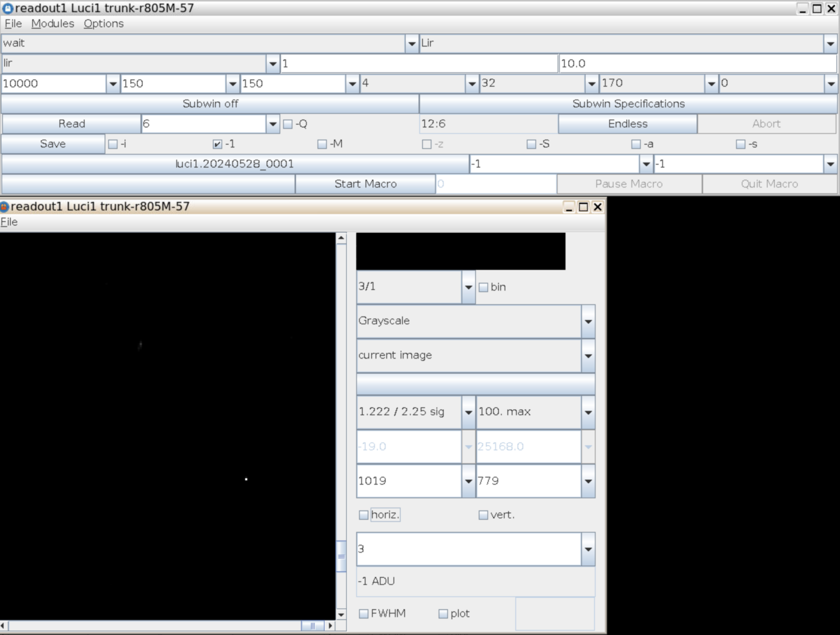Start Endless readout
This screenshot has width=840, height=635.
tap(628, 124)
